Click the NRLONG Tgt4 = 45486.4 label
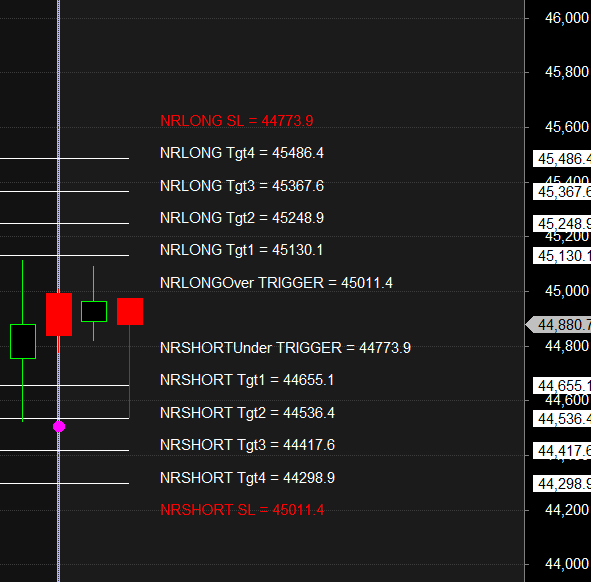The width and height of the screenshot is (591, 582). 242,153
